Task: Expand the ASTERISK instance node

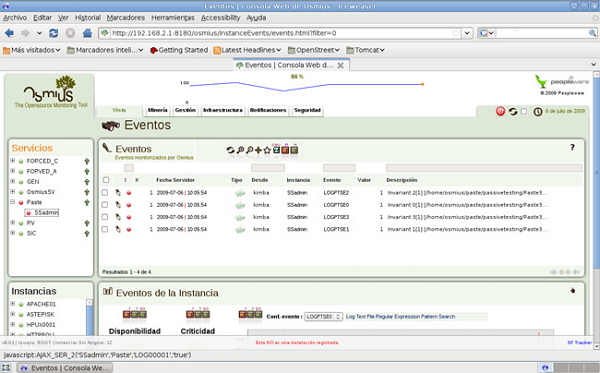Action: pyautogui.click(x=13, y=314)
